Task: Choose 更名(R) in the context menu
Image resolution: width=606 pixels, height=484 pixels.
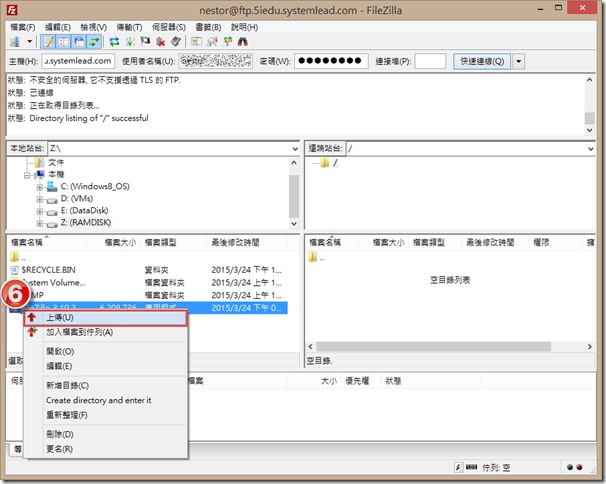Action: [106, 449]
